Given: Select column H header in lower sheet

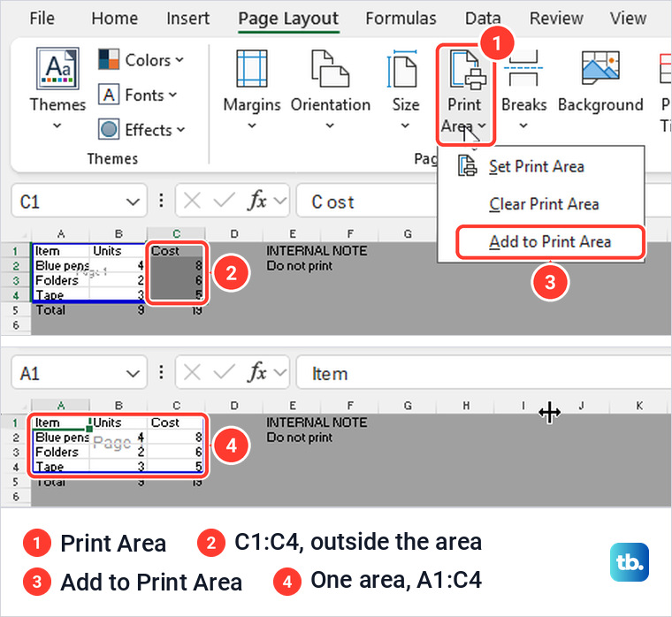Looking at the screenshot, I should [466, 406].
